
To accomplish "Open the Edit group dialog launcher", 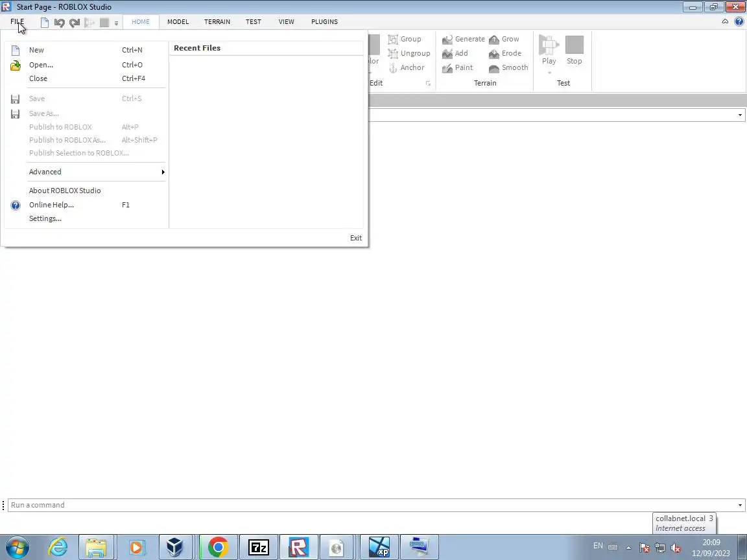I will coord(428,84).
